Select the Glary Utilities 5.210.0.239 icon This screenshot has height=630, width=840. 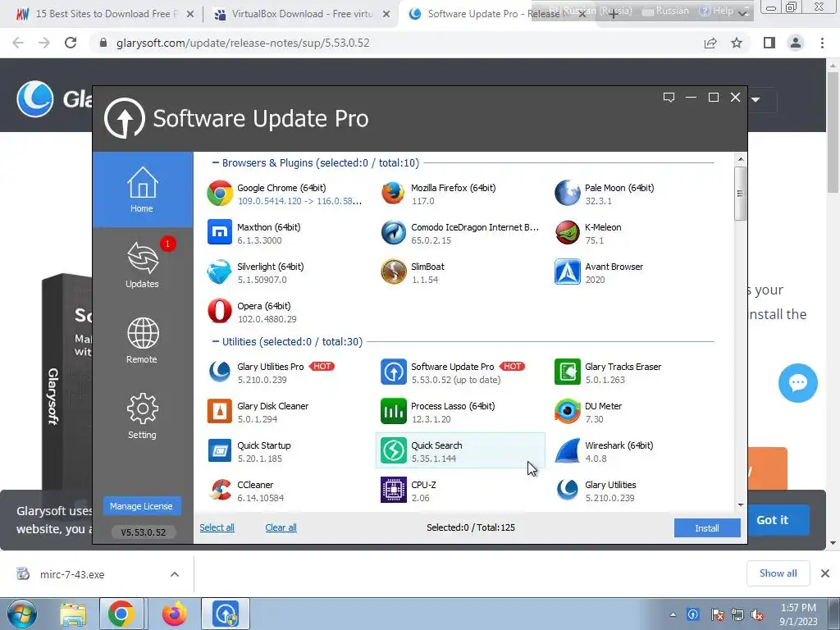(568, 491)
